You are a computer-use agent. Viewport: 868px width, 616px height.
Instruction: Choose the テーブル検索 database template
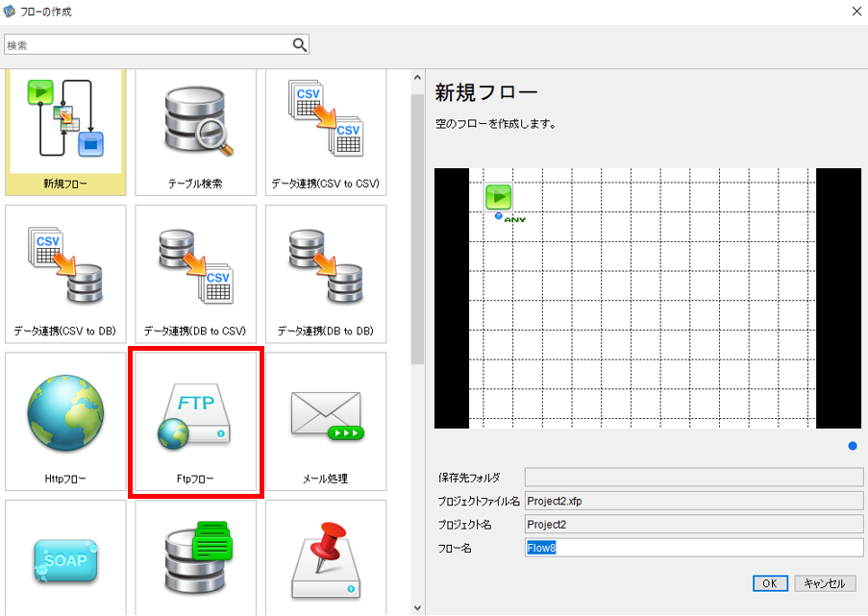195,132
